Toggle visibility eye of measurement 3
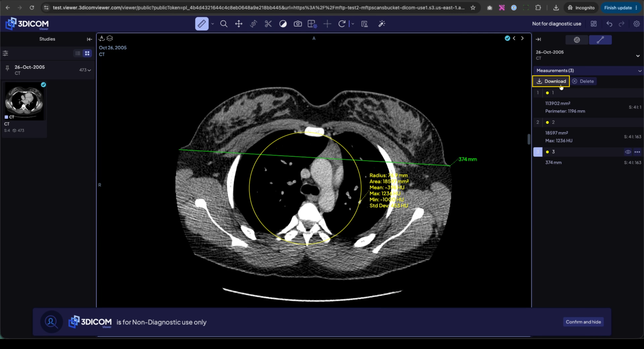The width and height of the screenshot is (644, 349). coord(628,152)
